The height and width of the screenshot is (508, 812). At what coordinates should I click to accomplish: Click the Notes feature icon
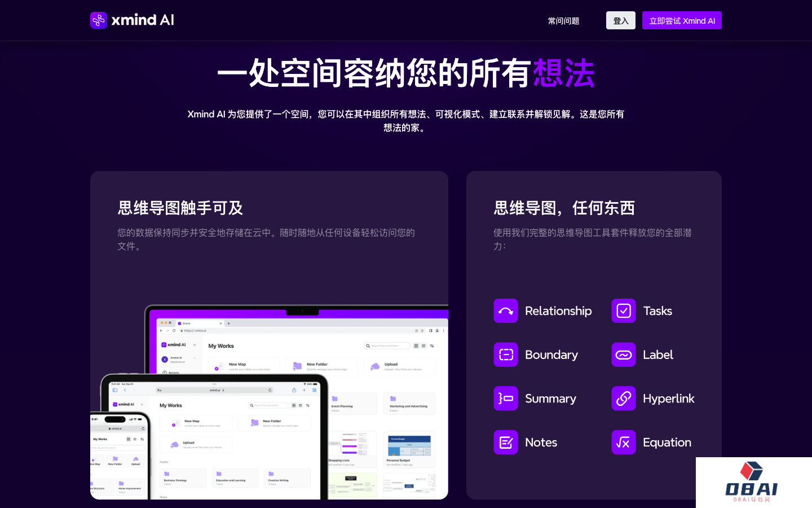[x=506, y=443]
